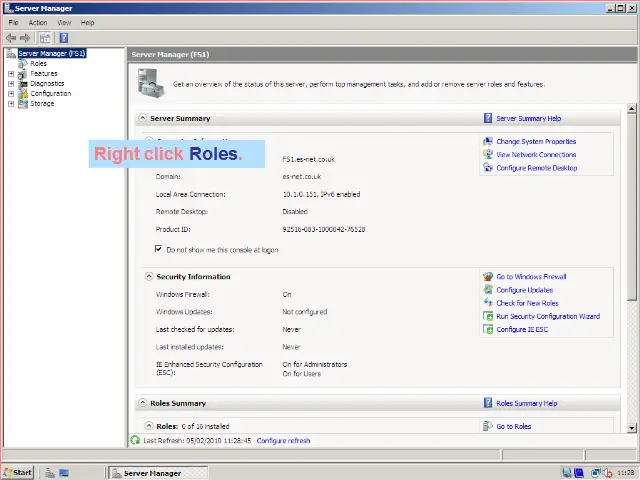This screenshot has width=640, height=480.
Task: Collapse the Security Information section
Action: click(149, 276)
